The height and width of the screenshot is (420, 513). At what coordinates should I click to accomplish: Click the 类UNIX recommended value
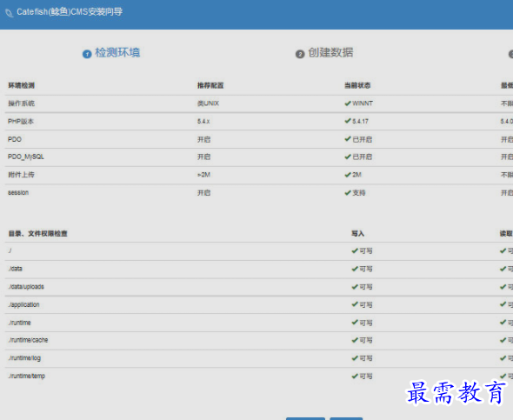(x=208, y=103)
